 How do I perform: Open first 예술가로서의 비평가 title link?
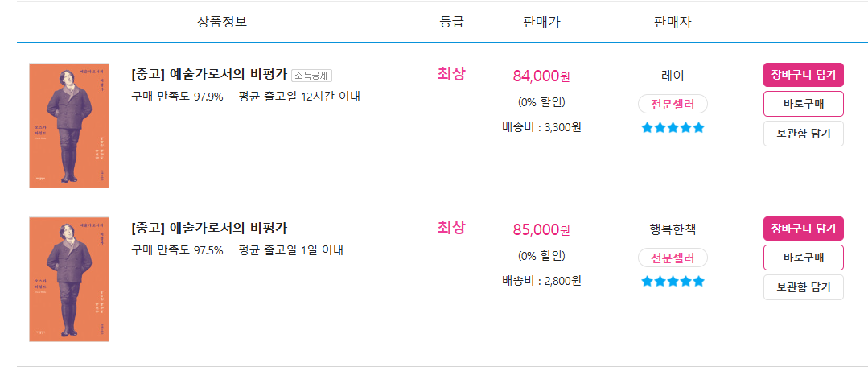click(209, 75)
